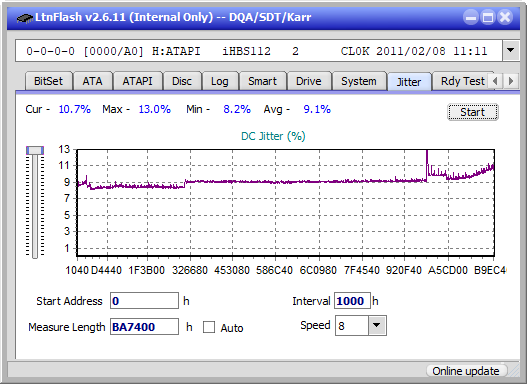527x384 pixels.
Task: Switch to the Smart tab
Action: pos(262,81)
